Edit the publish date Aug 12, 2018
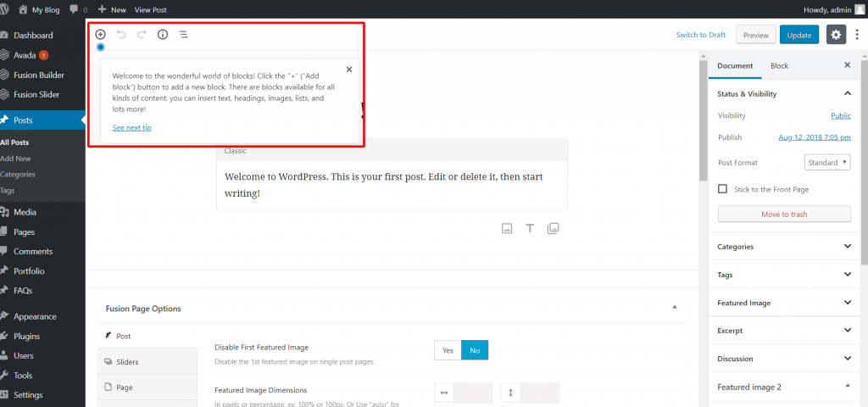This screenshot has width=868, height=407. tap(815, 137)
